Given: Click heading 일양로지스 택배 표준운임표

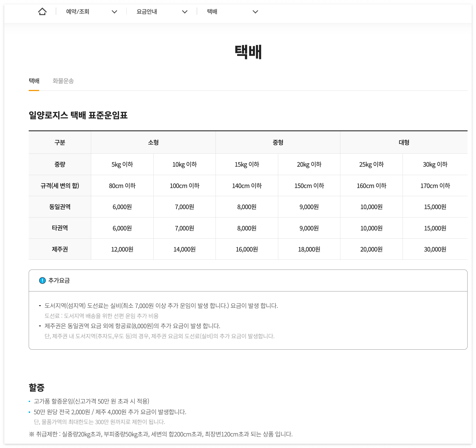Looking at the screenshot, I should (x=78, y=115).
